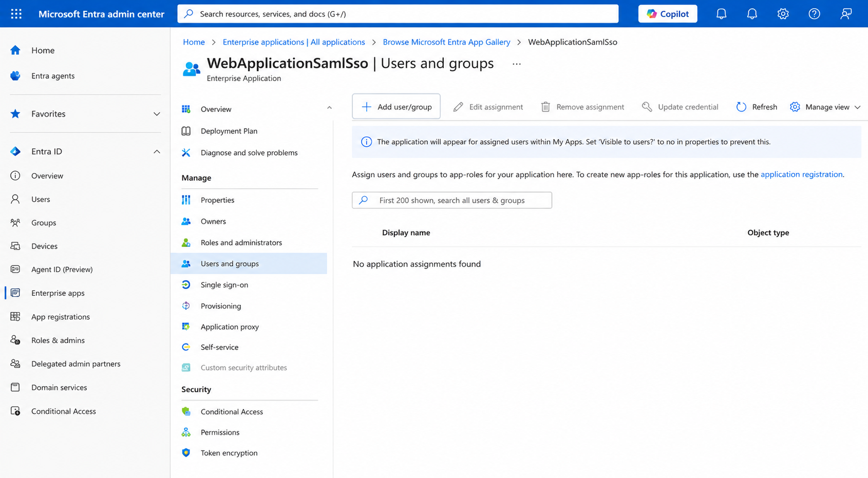Click the Conditional Access shield icon under Security
Image resolution: width=868 pixels, height=478 pixels.
coord(186,412)
